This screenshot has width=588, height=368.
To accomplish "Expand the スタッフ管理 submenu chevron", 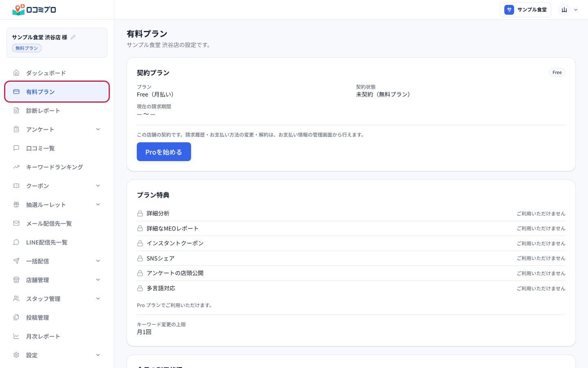I will click(x=98, y=298).
